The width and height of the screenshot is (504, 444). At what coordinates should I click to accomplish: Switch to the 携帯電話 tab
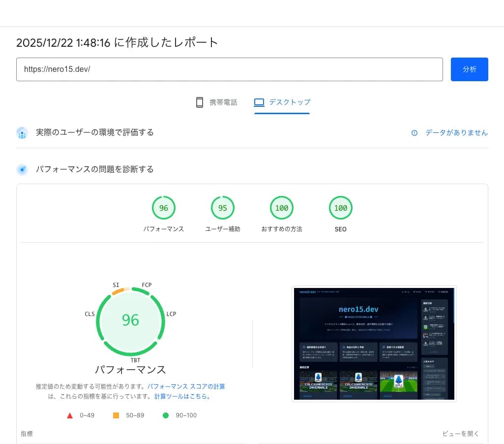click(216, 102)
